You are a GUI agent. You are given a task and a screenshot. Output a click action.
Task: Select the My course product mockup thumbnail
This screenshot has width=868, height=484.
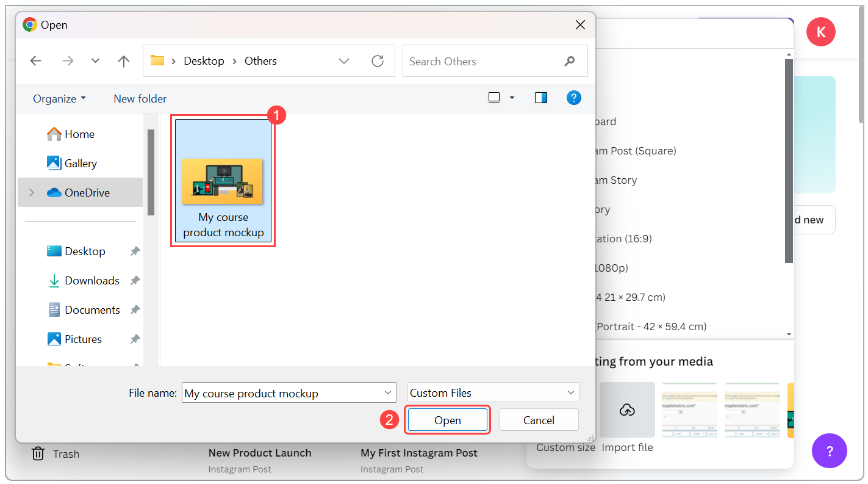[x=223, y=179]
